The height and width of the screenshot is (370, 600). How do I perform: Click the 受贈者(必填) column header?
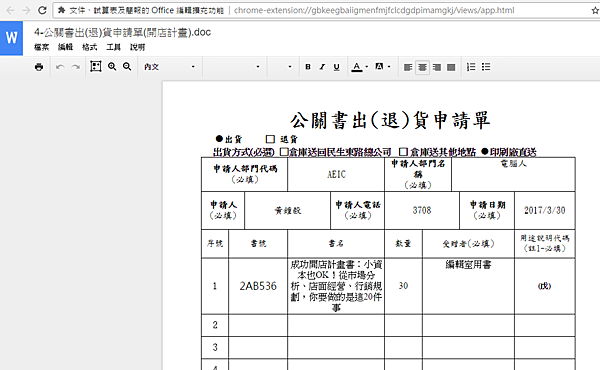[x=469, y=244]
